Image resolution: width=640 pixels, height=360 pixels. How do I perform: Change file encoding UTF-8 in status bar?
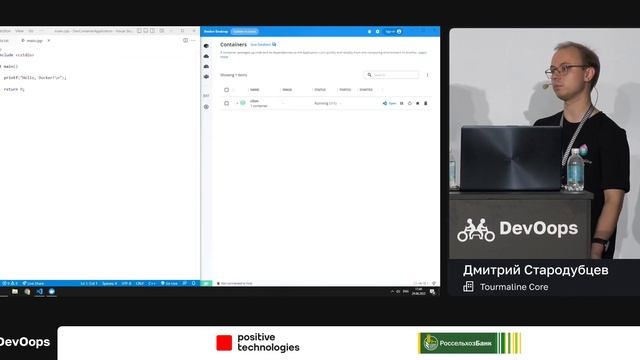tap(127, 283)
